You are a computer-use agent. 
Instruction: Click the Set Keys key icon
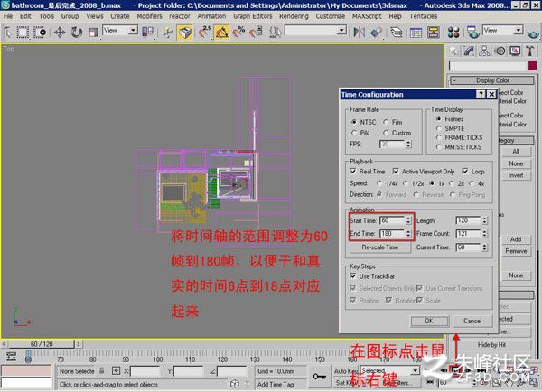point(320,376)
